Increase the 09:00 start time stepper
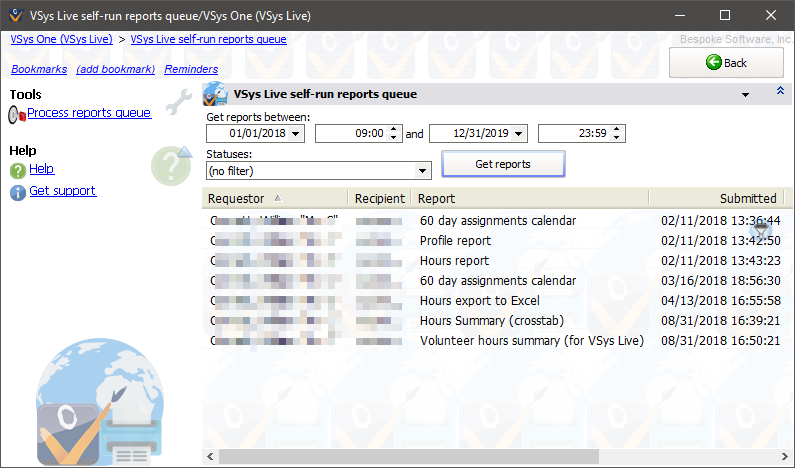 (x=394, y=129)
